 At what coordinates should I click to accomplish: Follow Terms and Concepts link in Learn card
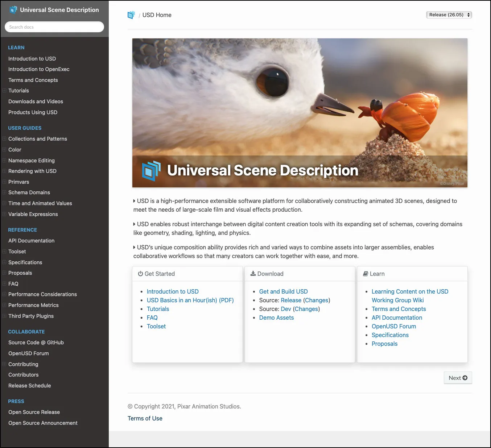click(399, 309)
